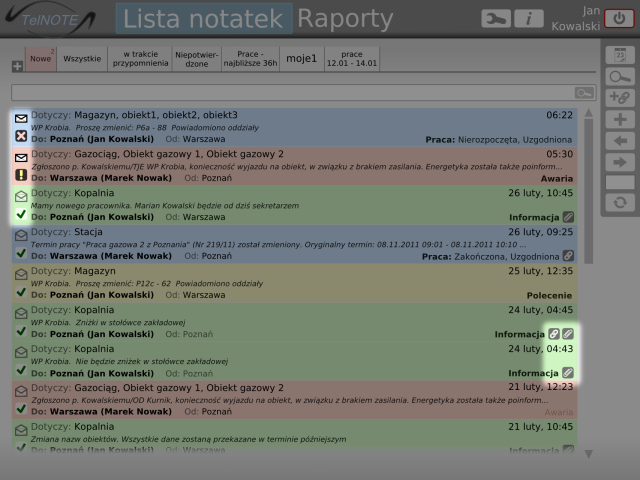Open note 'Mamy nowego pracownika' text
The image size is (640, 480).
pyautogui.click(x=165, y=205)
